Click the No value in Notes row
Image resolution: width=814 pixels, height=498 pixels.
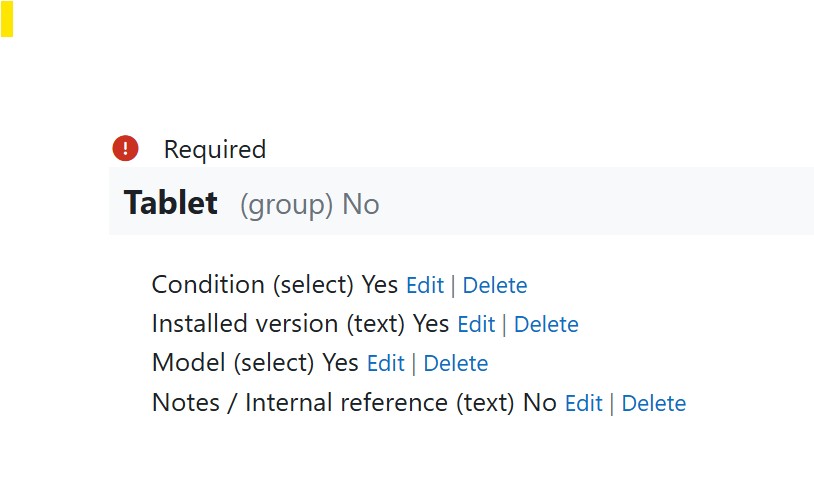tap(540, 403)
